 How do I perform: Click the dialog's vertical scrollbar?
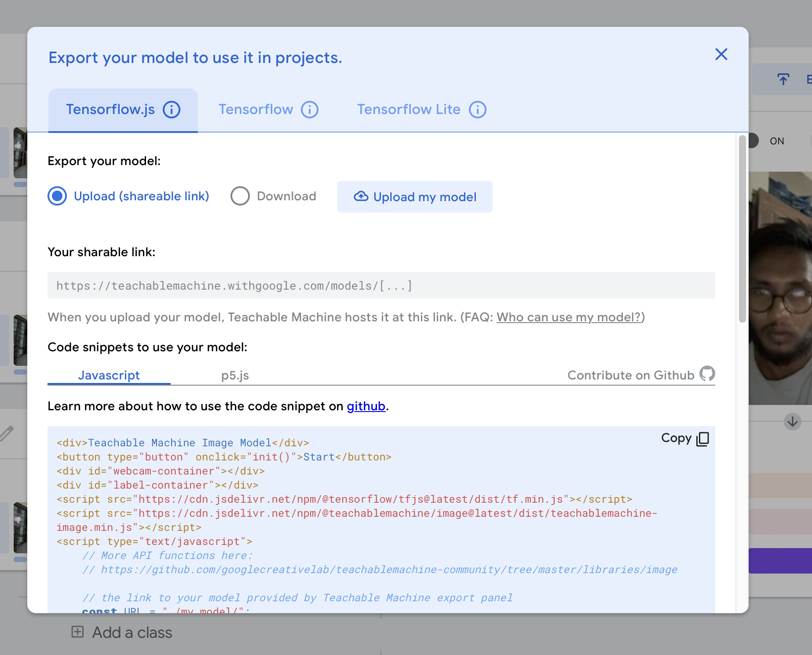point(742,229)
